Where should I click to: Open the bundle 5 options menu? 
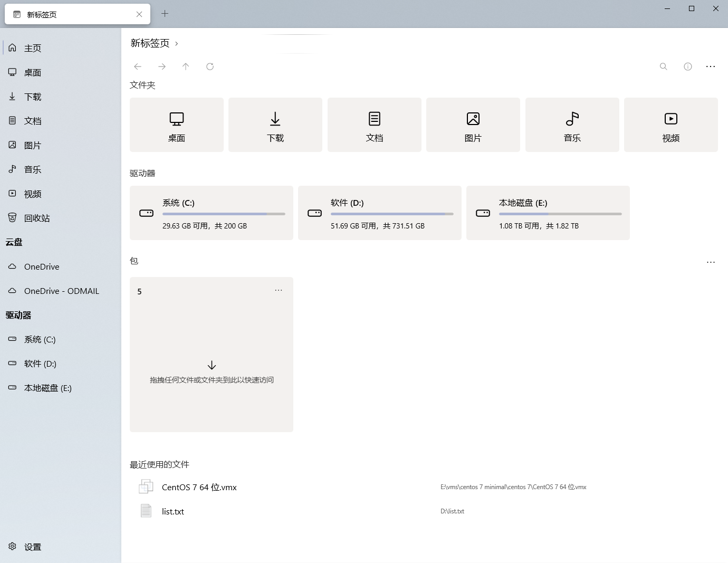(x=279, y=290)
